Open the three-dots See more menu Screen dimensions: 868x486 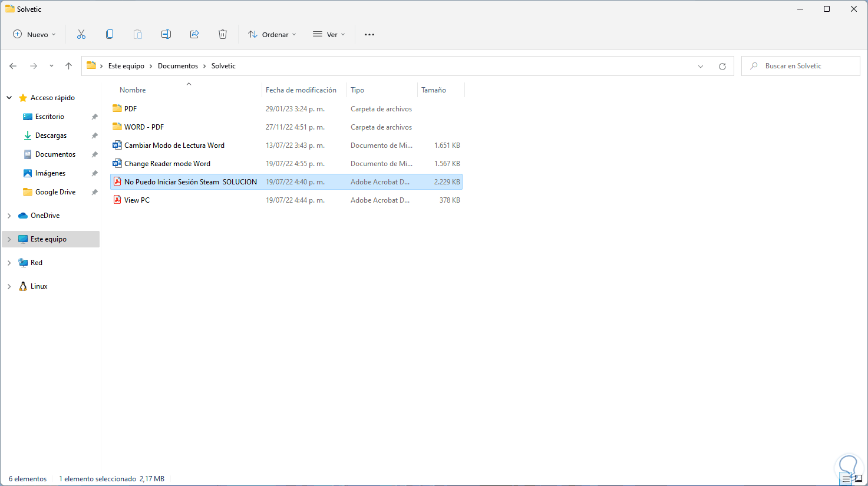pos(369,34)
